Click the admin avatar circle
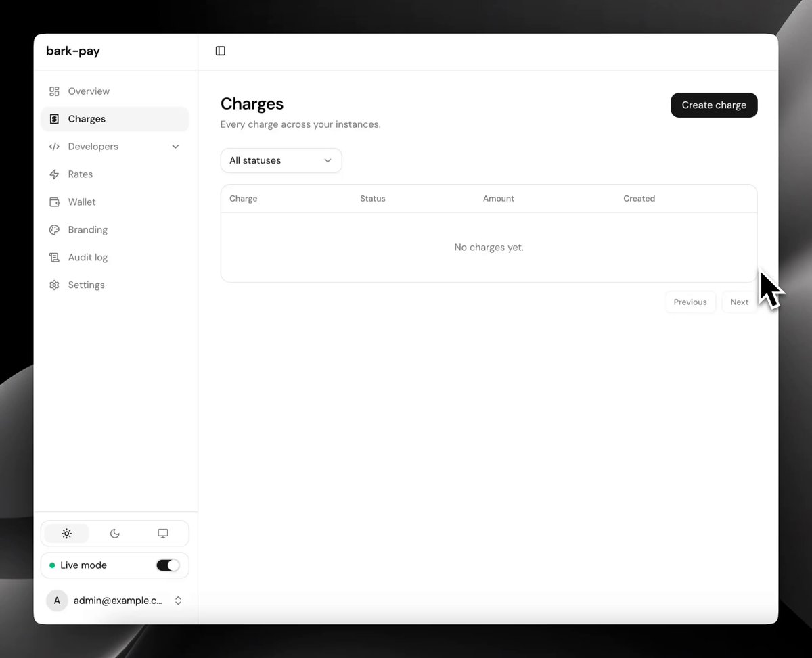This screenshot has height=658, width=812. coord(57,601)
